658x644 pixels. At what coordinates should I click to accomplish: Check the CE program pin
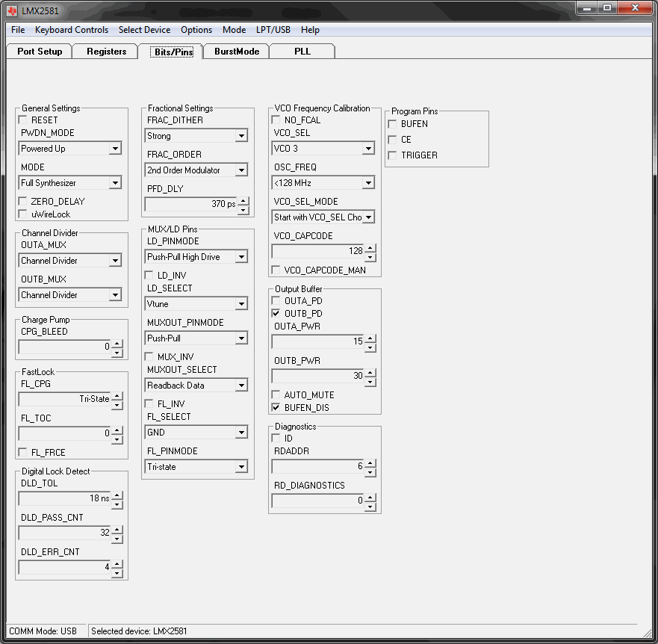[392, 140]
